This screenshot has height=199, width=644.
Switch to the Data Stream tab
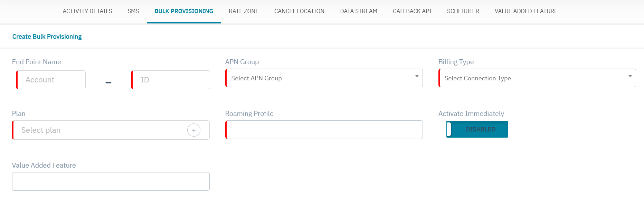pyautogui.click(x=358, y=11)
